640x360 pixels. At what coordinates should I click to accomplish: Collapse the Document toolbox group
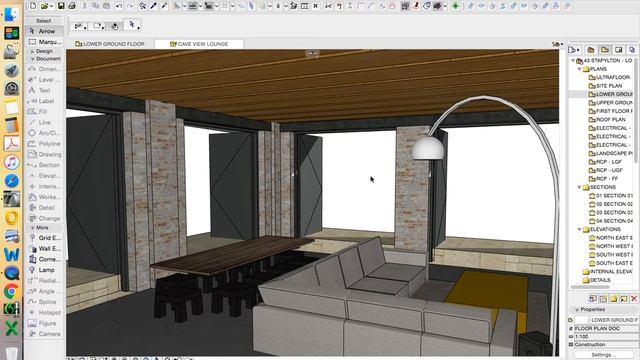point(32,59)
